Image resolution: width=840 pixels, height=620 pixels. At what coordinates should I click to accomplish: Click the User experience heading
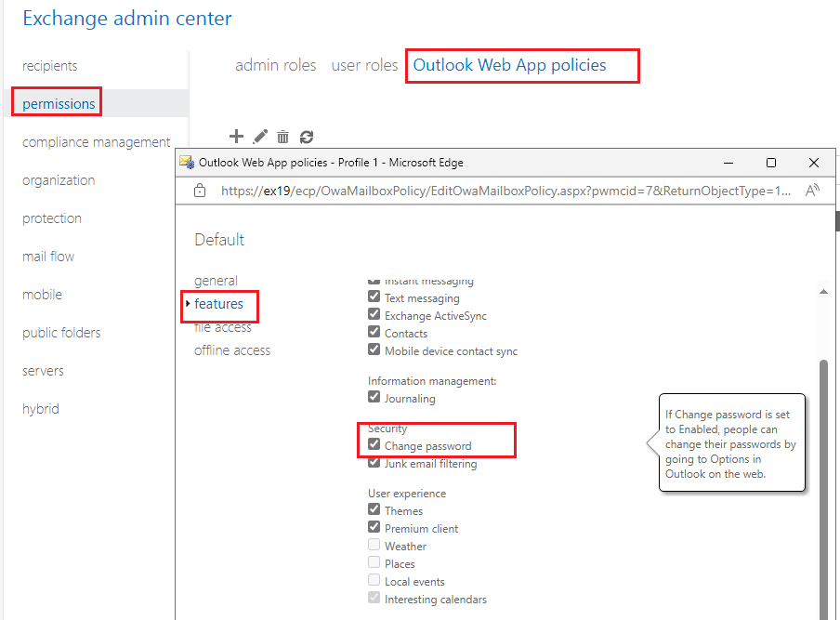click(407, 493)
